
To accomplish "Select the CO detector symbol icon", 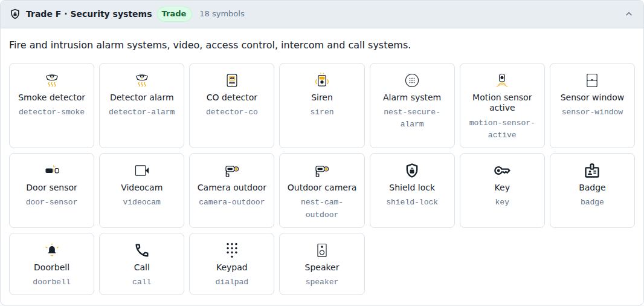I will [x=231, y=80].
